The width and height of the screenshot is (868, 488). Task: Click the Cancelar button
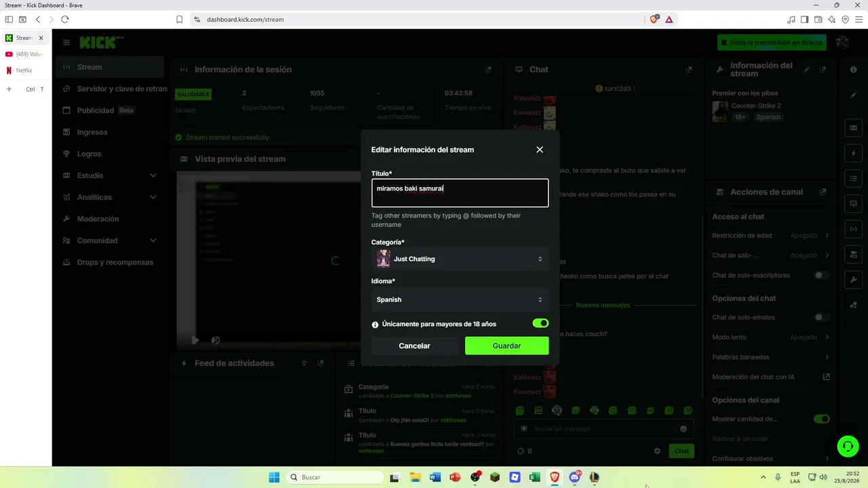[414, 346]
